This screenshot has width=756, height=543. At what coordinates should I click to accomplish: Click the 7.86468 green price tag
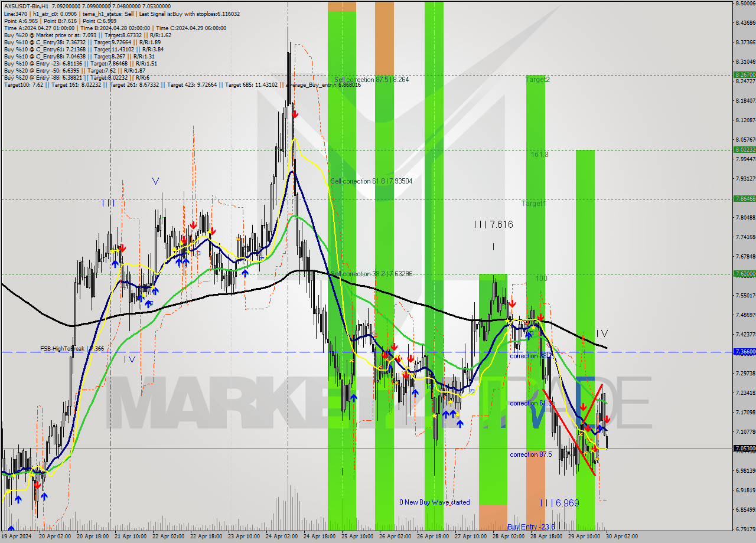click(x=744, y=199)
